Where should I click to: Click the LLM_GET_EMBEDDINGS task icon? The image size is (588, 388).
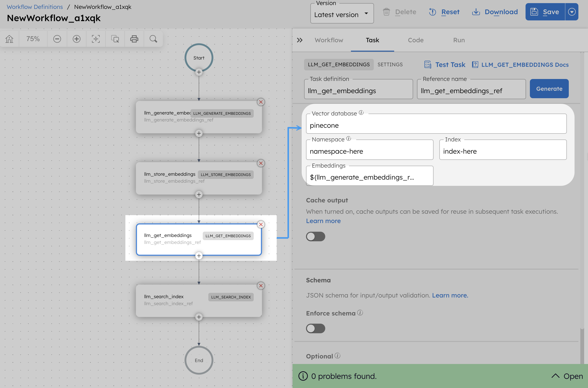click(x=228, y=236)
